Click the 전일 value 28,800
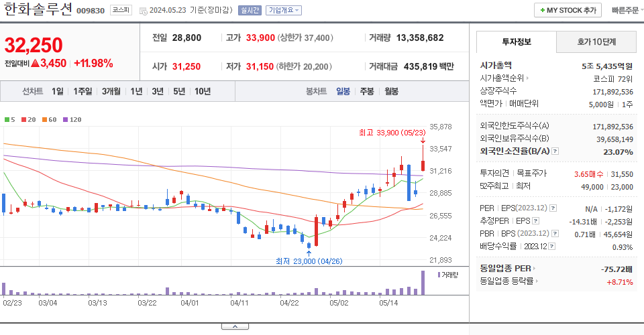Screen dimensions: 644x335 [x=187, y=38]
